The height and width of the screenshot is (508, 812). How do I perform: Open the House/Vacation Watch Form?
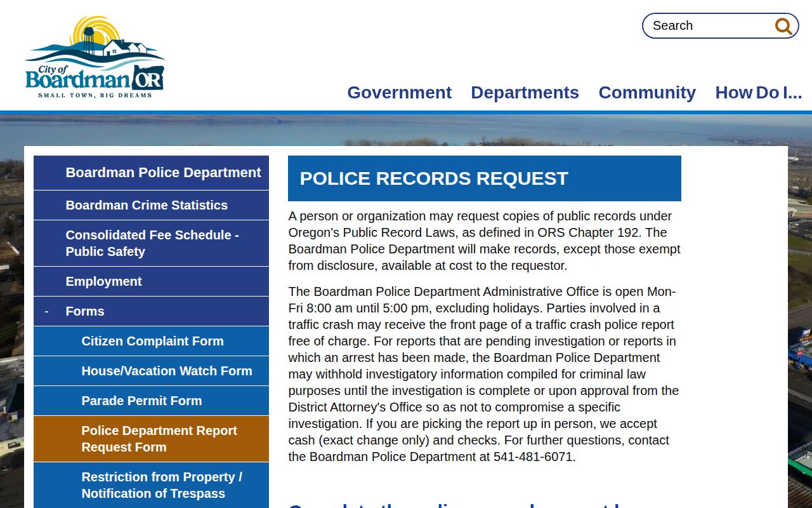(151, 371)
